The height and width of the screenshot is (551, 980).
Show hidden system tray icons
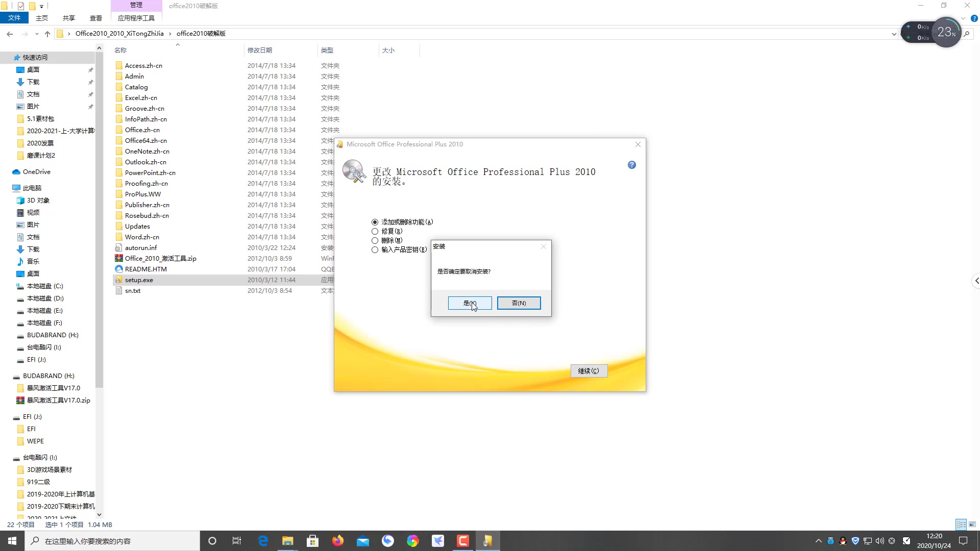(x=818, y=541)
